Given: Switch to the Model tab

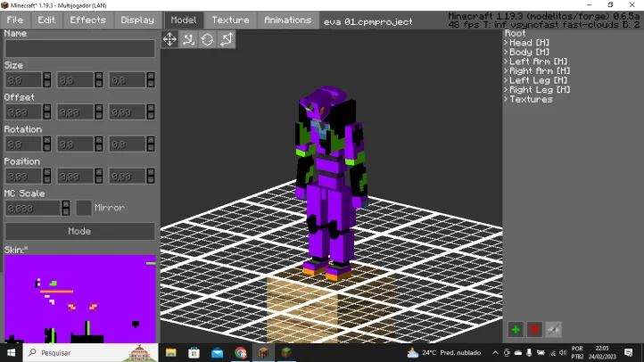Looking at the screenshot, I should tap(184, 21).
